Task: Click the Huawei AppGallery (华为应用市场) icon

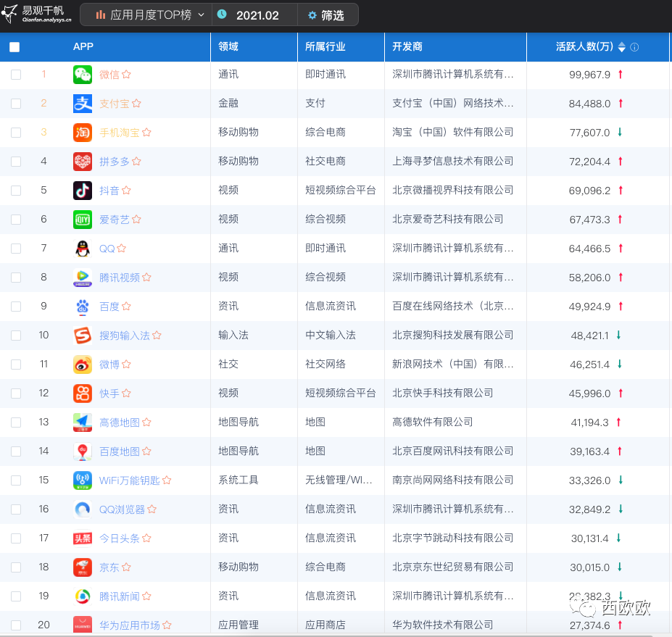Action: [83, 625]
